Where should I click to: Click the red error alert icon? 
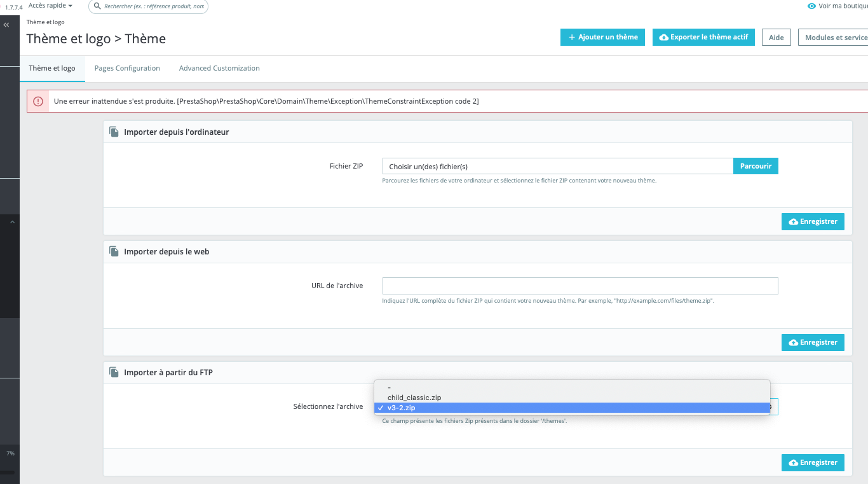(x=38, y=101)
